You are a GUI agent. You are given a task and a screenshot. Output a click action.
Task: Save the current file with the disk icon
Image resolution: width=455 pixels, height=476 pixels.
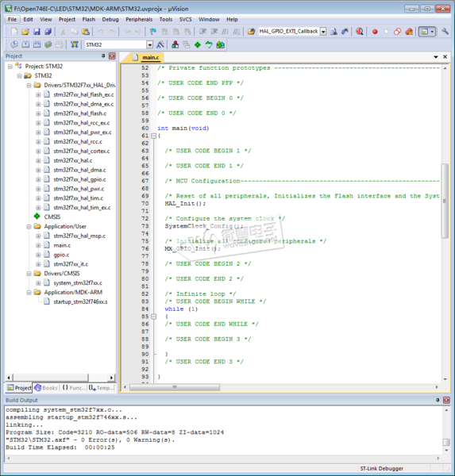(x=37, y=32)
